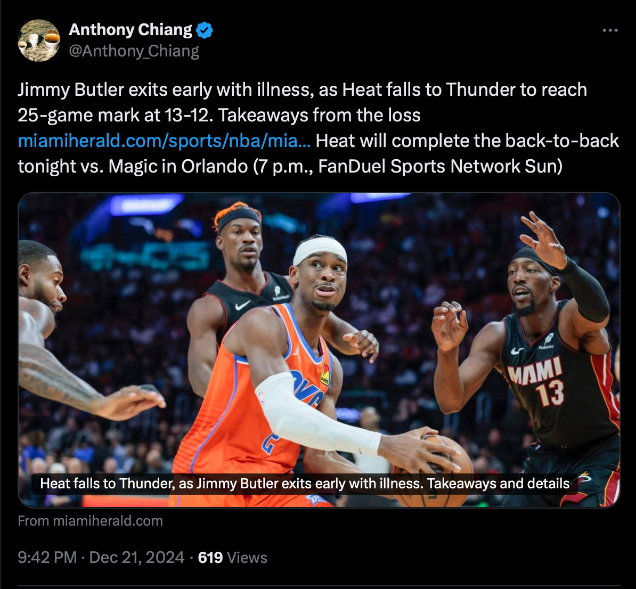Open Anthony Chiang's profile avatar picture
This screenshot has height=589, width=636.
[x=39, y=41]
